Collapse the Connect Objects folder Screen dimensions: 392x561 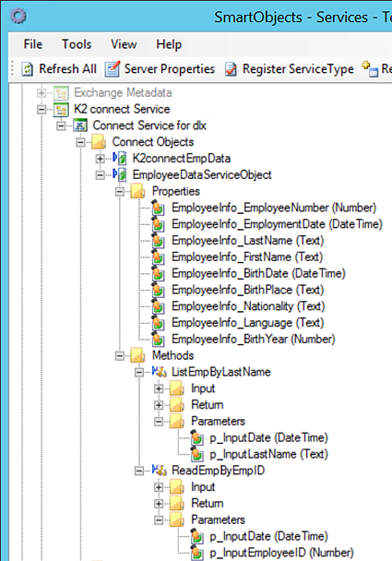pyautogui.click(x=81, y=142)
